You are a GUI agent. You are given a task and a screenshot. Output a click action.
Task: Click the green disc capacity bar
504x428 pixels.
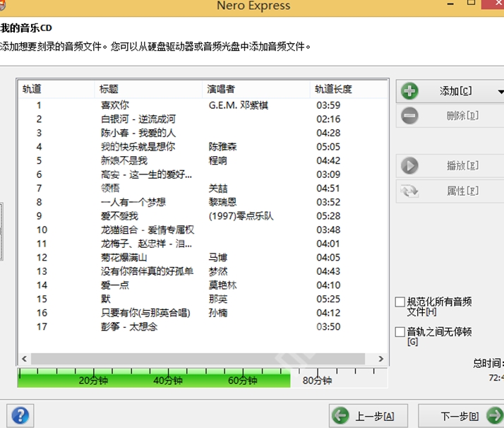point(155,378)
